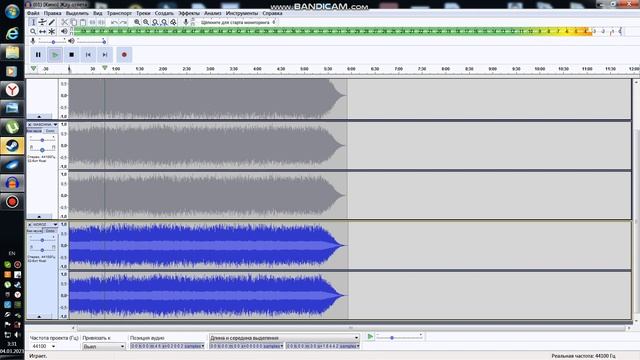Screen dimensions: 640x360
Task: Click the Fit Project zoom icon
Action: 164,22
